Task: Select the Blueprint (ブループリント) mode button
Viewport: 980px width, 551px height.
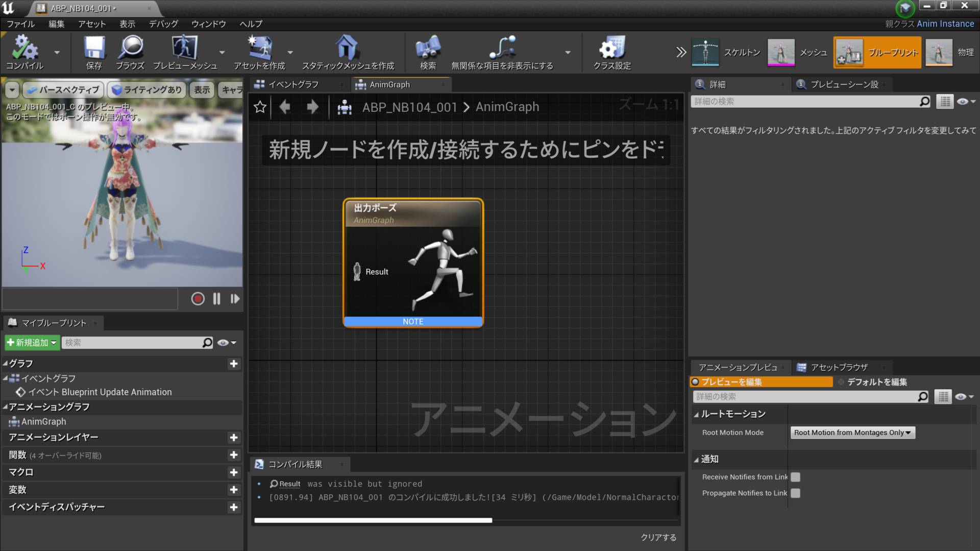Action: (877, 52)
